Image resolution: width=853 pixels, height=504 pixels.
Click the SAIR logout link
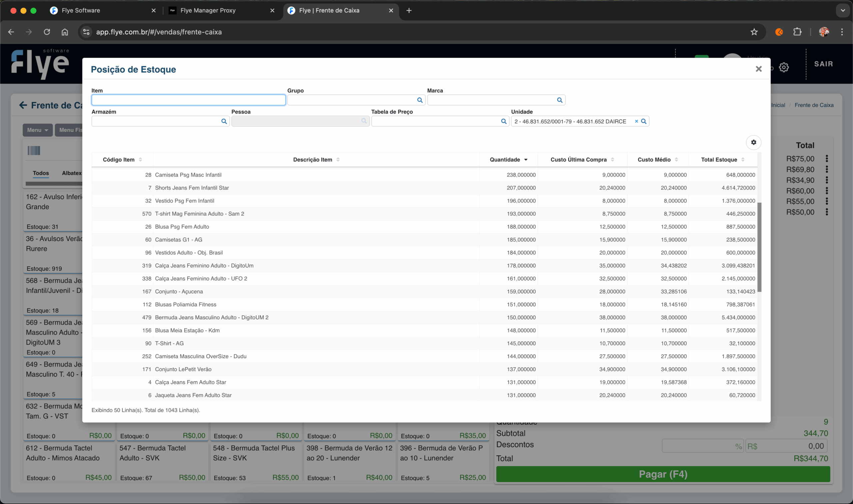pyautogui.click(x=823, y=64)
